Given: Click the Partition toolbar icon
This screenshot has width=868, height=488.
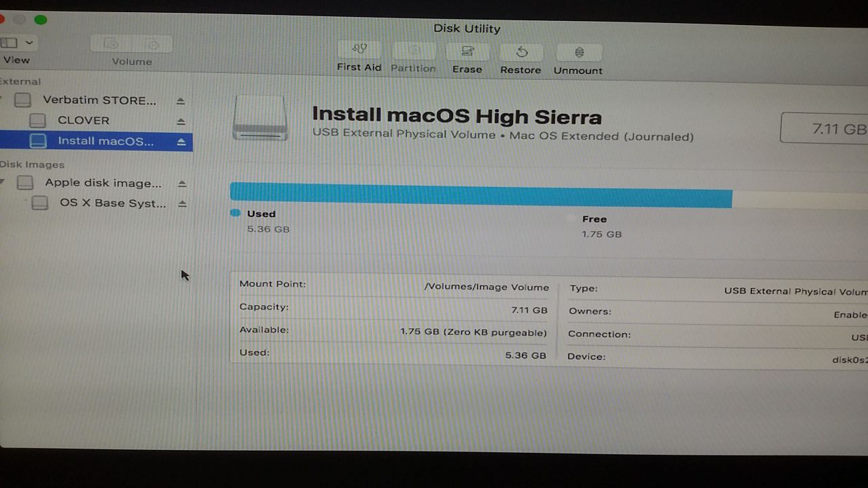Looking at the screenshot, I should (x=414, y=49).
